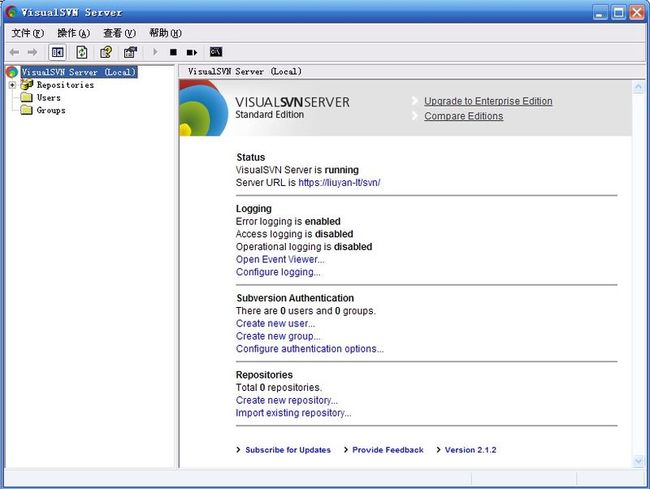Toggle the Show/Hide Console Tree icon
650x489 pixels.
57,52
